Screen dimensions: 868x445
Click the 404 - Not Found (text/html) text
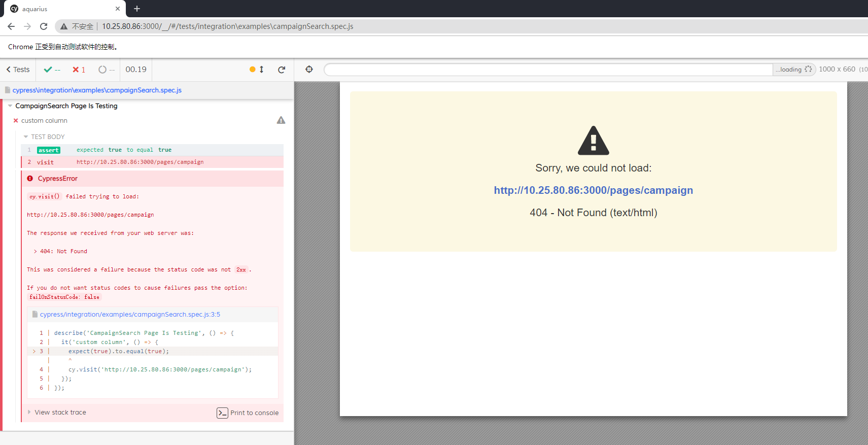(594, 213)
